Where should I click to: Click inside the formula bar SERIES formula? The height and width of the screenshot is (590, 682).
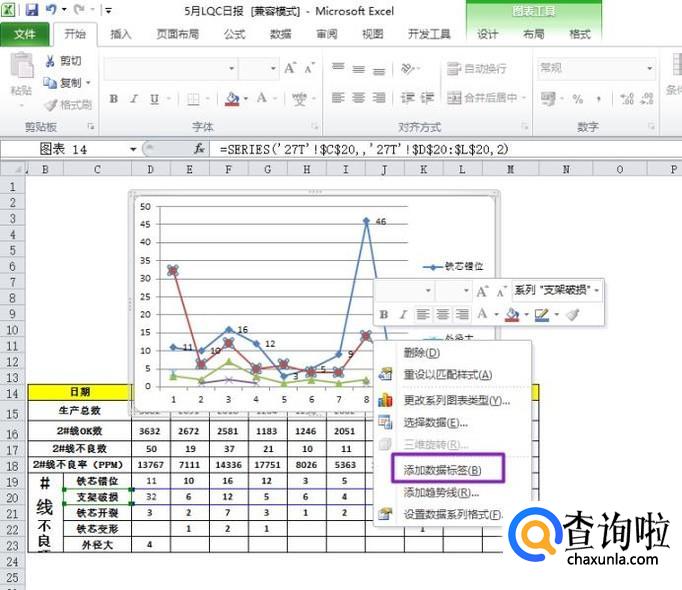pyautogui.click(x=364, y=150)
